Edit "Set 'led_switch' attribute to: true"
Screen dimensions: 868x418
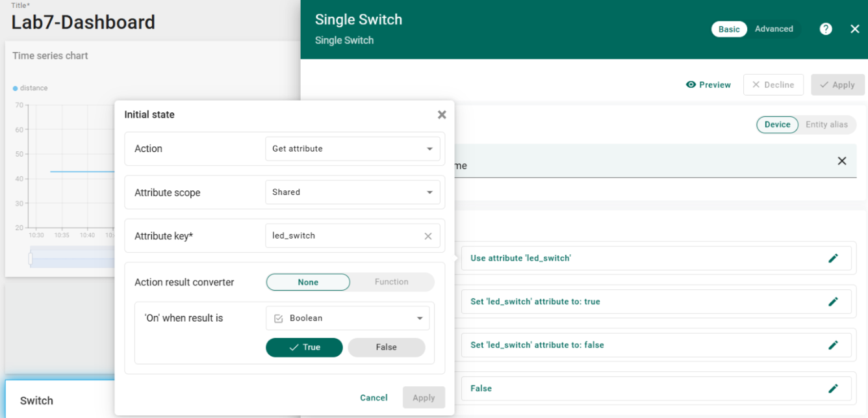834,302
